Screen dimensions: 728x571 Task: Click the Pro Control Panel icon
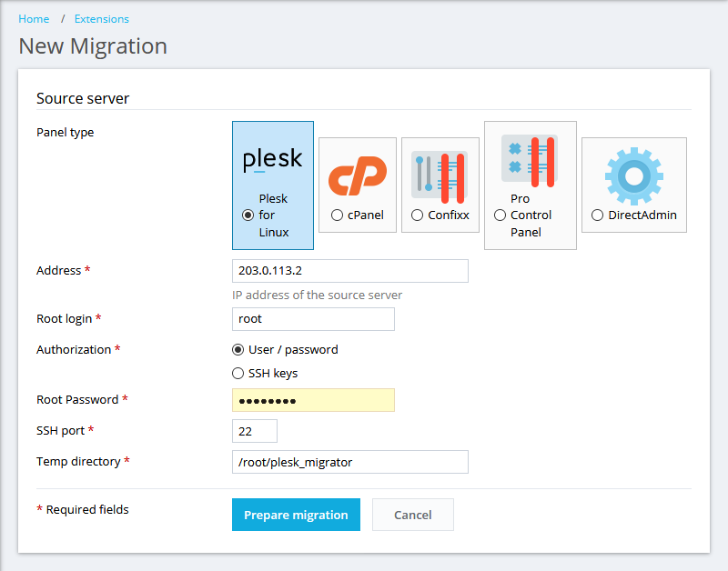click(x=530, y=156)
